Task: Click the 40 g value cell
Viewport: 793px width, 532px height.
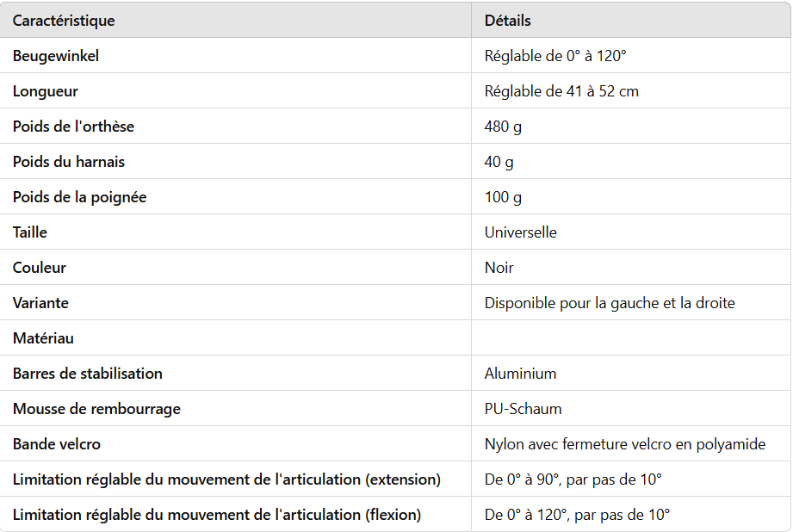Action: [499, 162]
